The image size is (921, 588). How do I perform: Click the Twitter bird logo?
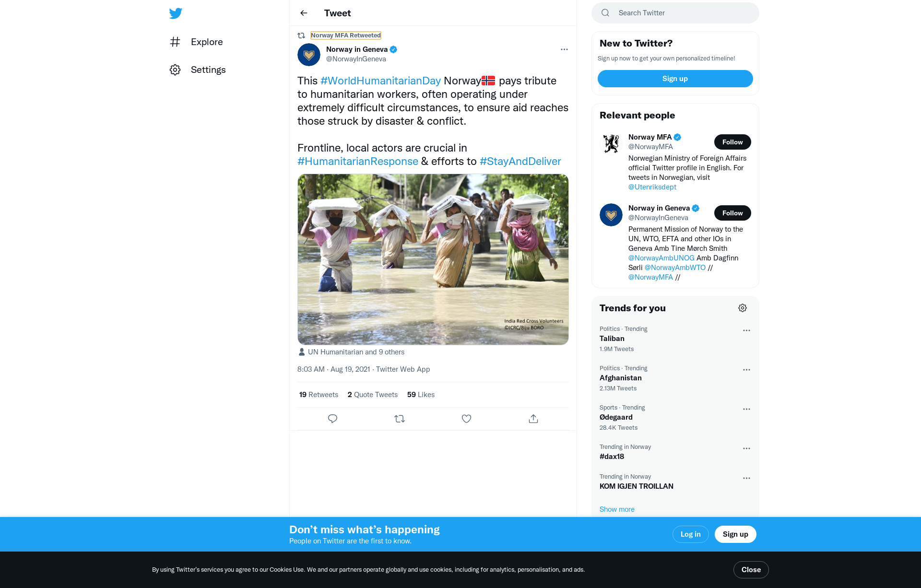[x=176, y=13]
